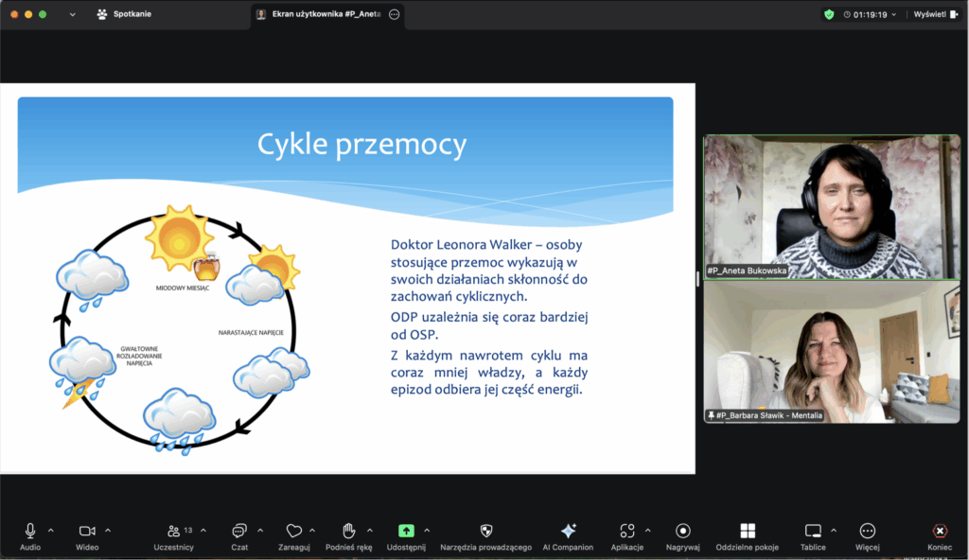Click the Nagrywaj record icon
969x560 pixels.
[x=682, y=532]
